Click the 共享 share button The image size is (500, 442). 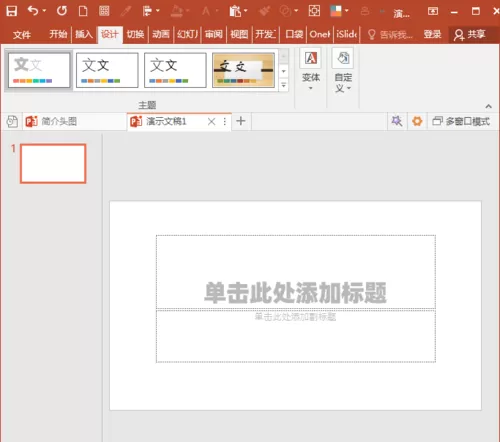[470, 34]
